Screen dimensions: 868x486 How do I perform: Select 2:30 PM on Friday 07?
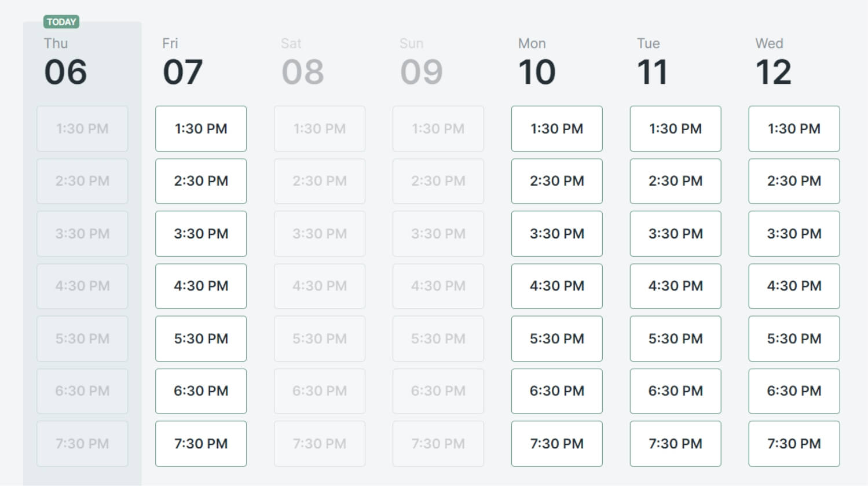(201, 181)
